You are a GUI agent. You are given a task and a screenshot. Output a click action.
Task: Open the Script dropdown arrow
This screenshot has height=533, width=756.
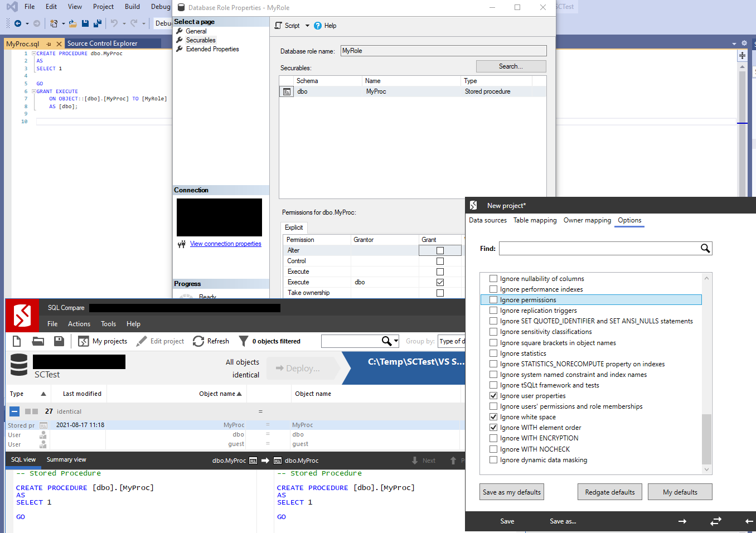coord(307,26)
